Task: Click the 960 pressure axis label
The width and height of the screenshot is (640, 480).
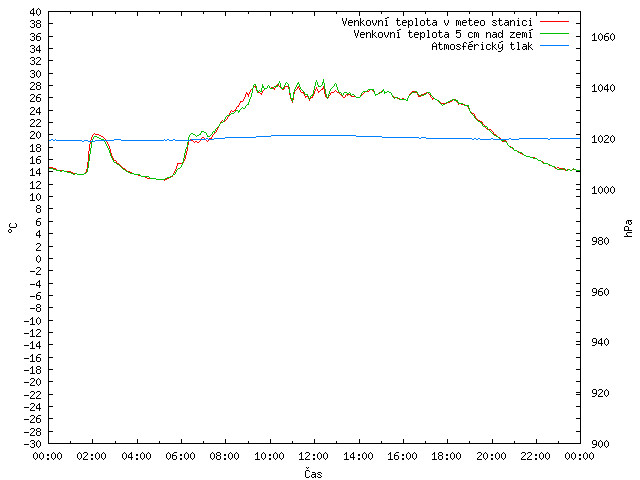Action: click(600, 292)
